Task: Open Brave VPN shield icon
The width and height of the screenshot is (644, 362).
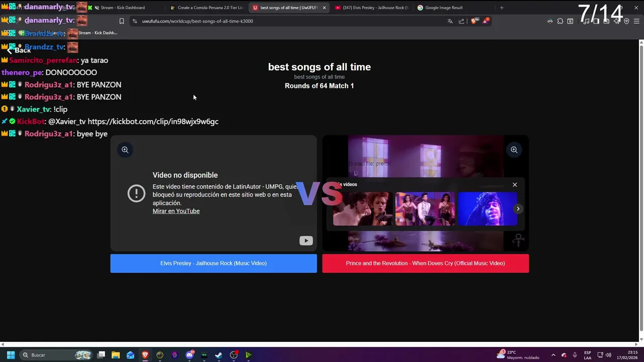Action: [x=626, y=21]
